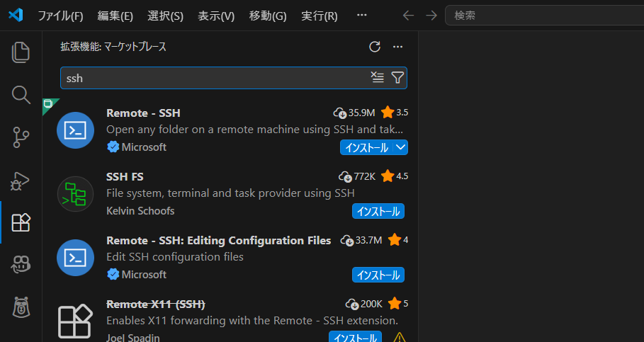The image size is (644, 342).
Task: Install the SSH FS extension
Action: [x=378, y=211]
